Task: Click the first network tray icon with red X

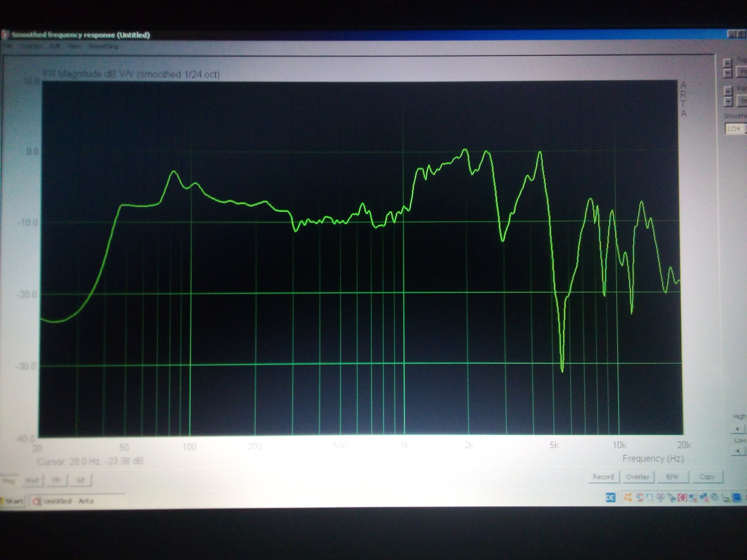Action: [693, 498]
